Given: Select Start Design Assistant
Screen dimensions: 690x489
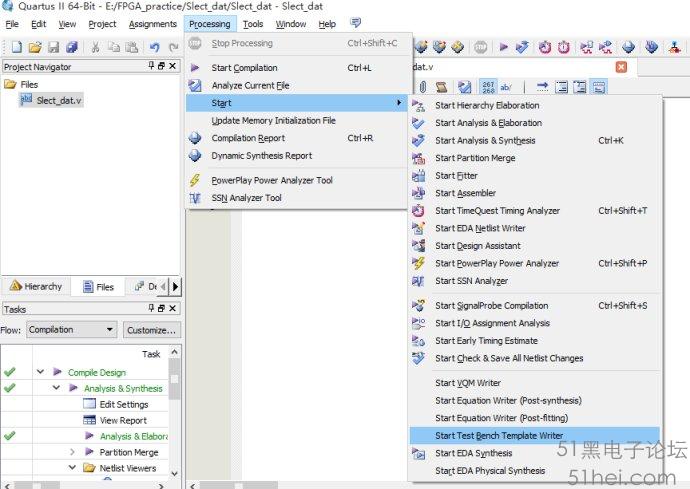Looking at the screenshot, I should click(535, 246).
